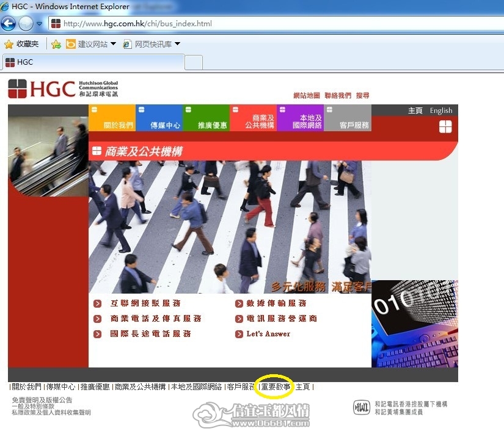Open the 聯絡我們 link

(338, 95)
